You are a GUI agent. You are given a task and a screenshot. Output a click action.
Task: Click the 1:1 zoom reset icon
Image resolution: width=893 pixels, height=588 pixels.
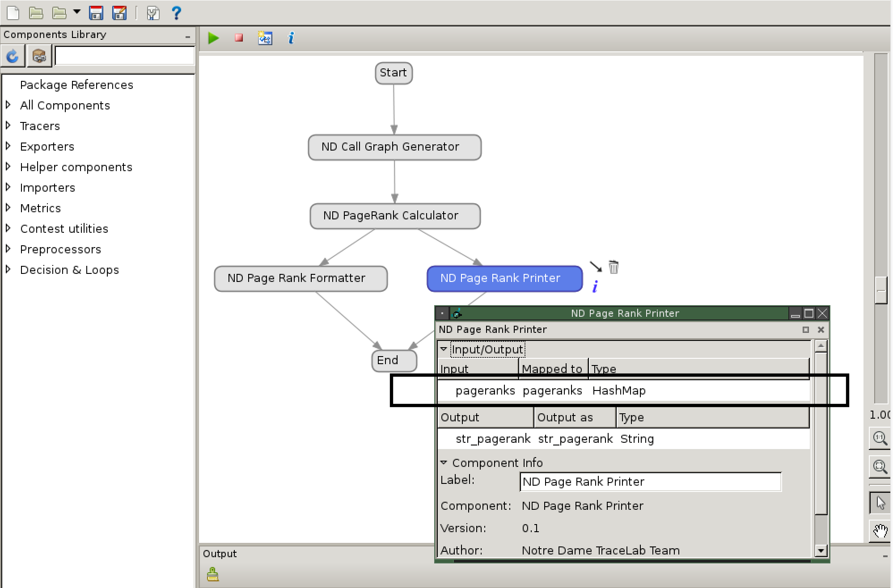click(880, 438)
